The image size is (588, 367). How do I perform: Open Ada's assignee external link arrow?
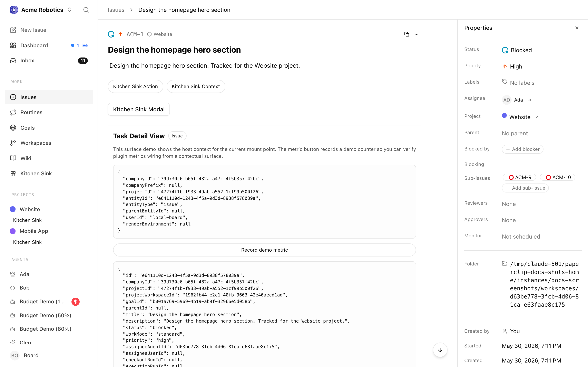pos(529,100)
